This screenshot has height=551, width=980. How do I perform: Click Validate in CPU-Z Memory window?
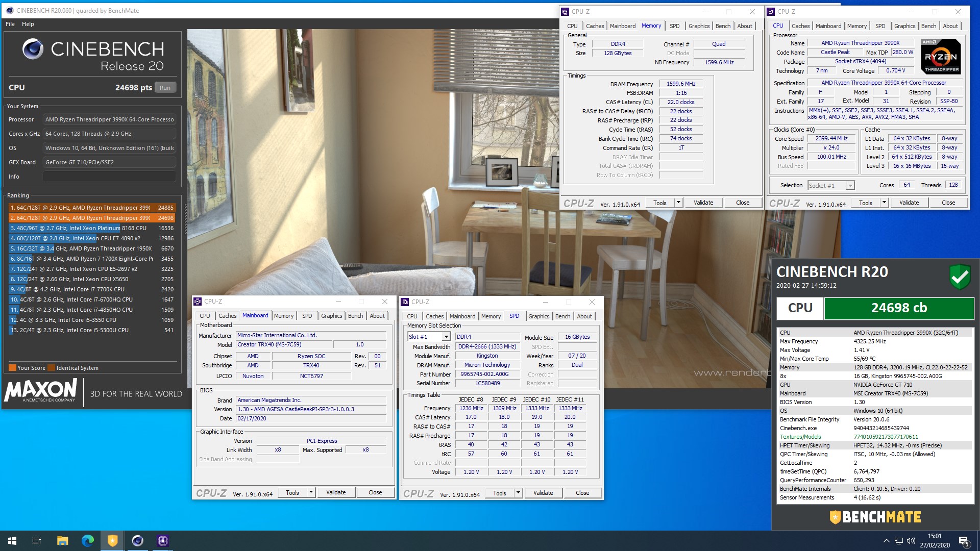(x=703, y=203)
